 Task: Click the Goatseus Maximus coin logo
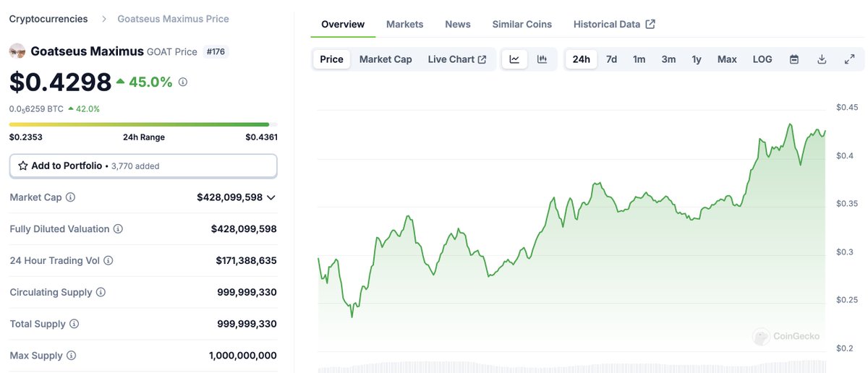click(x=17, y=51)
